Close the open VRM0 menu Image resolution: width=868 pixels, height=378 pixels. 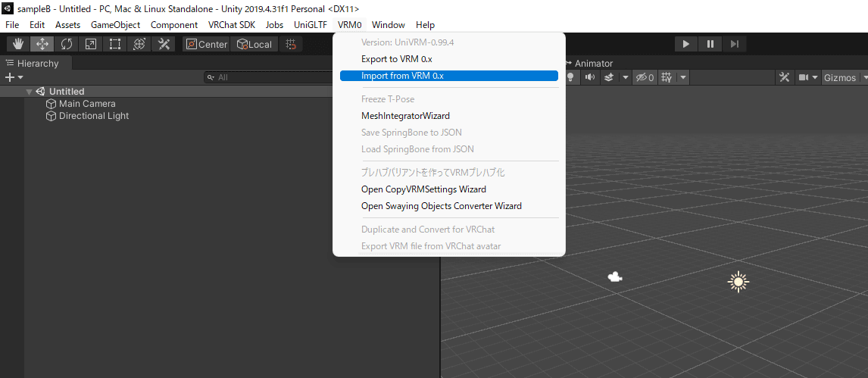point(350,25)
